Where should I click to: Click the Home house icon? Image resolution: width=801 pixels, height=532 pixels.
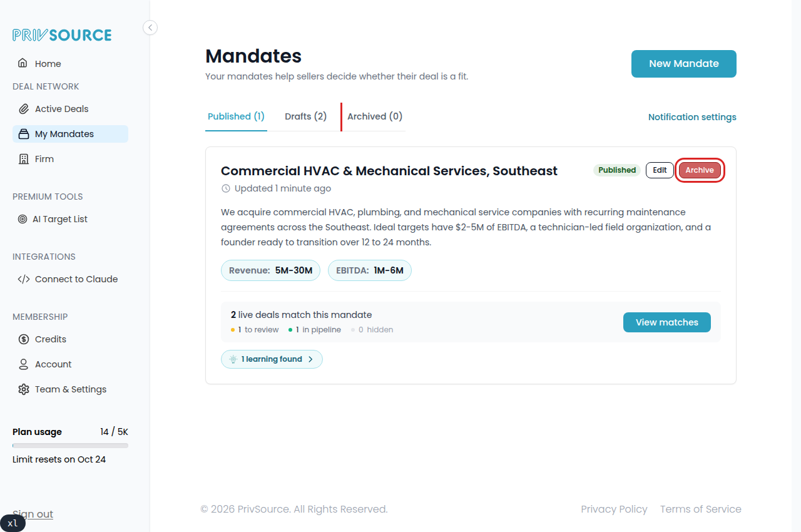pos(23,63)
